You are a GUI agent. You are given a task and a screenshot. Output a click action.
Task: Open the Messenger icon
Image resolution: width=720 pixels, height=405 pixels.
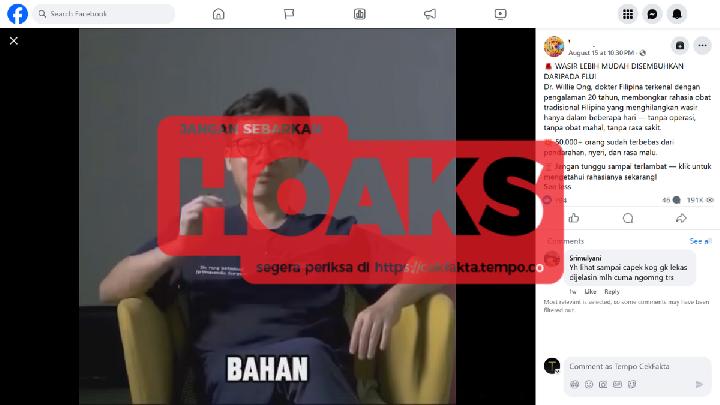click(652, 14)
